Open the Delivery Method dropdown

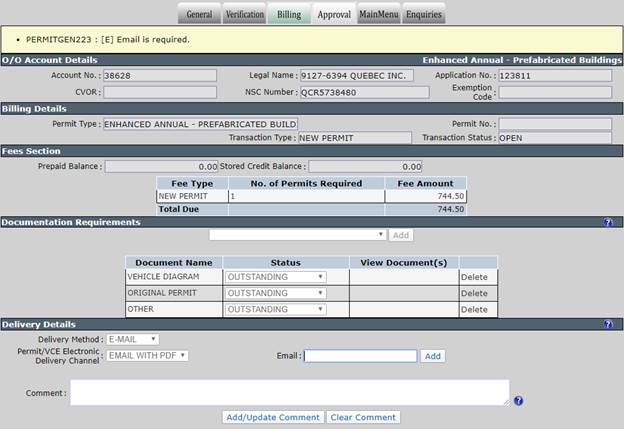pos(133,339)
